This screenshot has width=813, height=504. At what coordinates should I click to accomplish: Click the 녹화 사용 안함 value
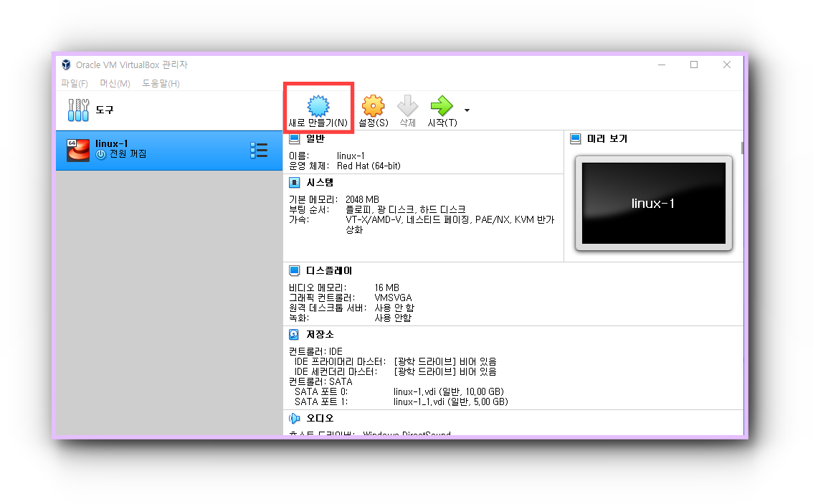(x=392, y=318)
